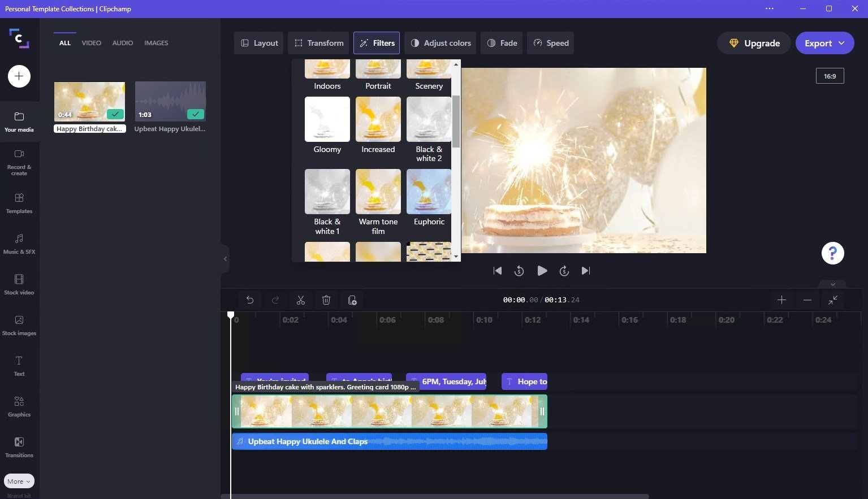Open the Transform panel

(319, 43)
